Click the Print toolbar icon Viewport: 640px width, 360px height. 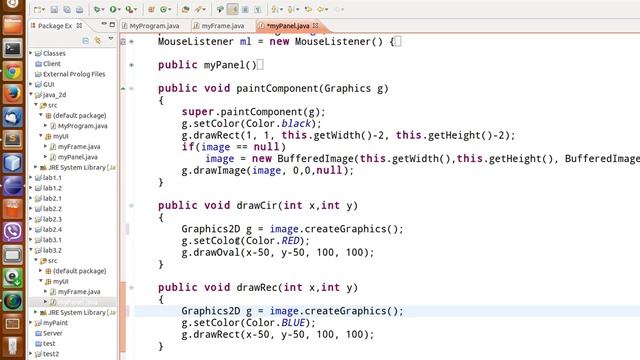pos(79,9)
